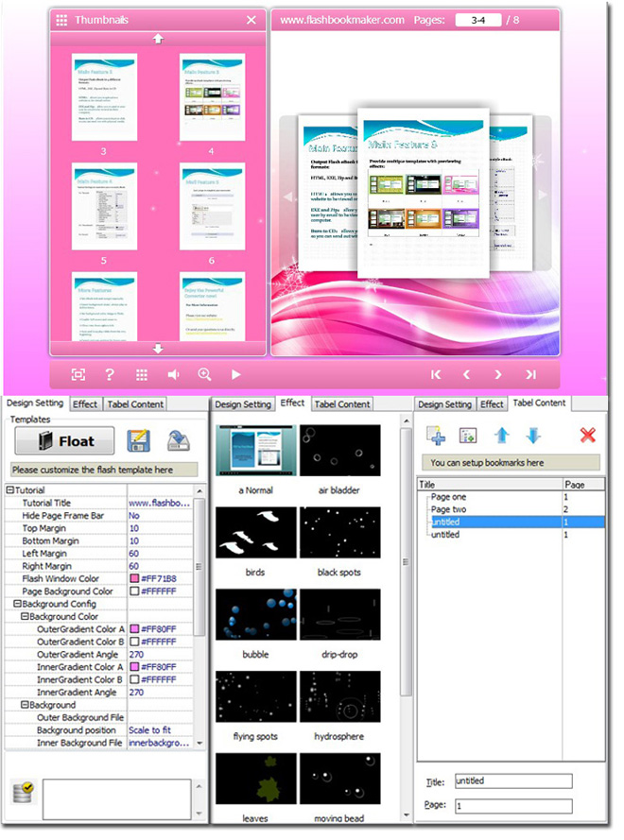Move bookmark down with blue arrow
The height and width of the screenshot is (840, 624).
(x=533, y=435)
